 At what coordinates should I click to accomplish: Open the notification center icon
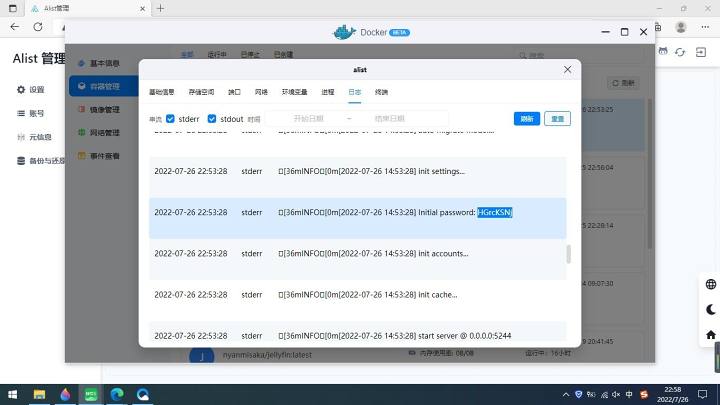point(703,394)
